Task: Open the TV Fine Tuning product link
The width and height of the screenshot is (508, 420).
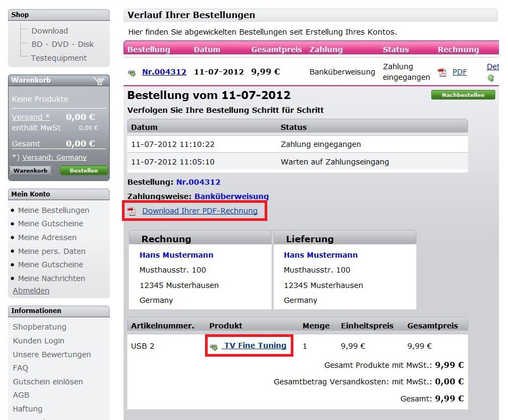Action: [255, 346]
